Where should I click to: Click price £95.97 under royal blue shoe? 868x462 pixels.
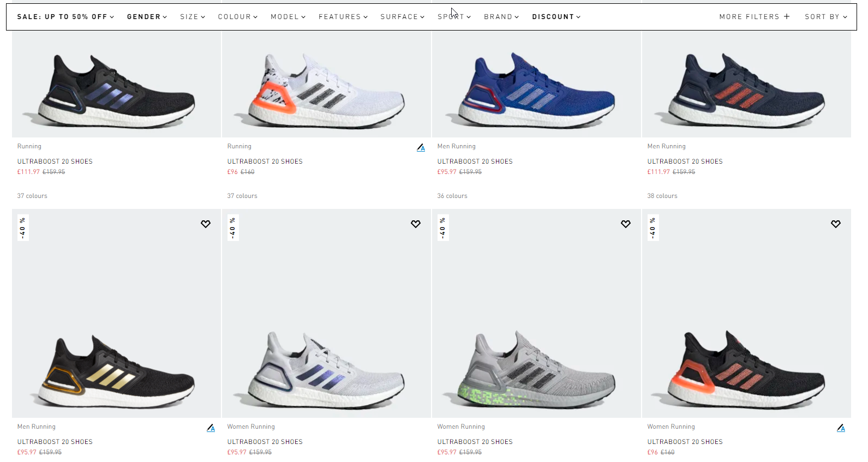tap(447, 172)
